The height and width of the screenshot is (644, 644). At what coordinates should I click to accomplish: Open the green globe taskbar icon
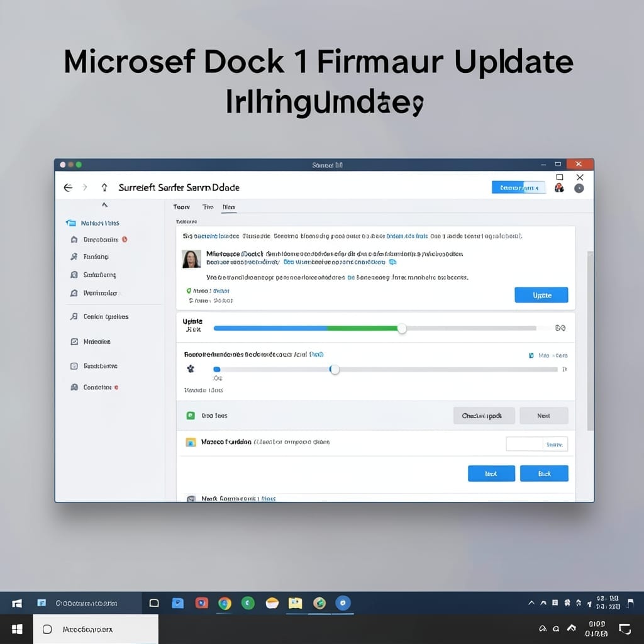tap(319, 603)
